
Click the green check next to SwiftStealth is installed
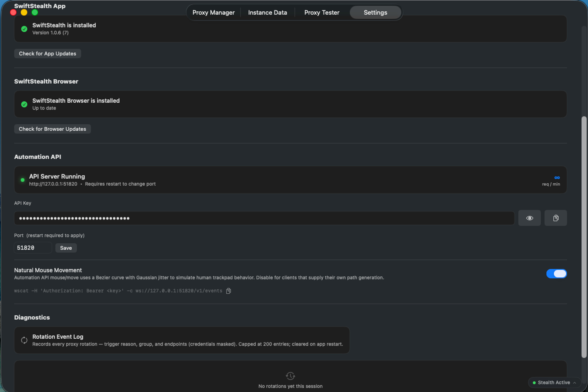point(24,29)
